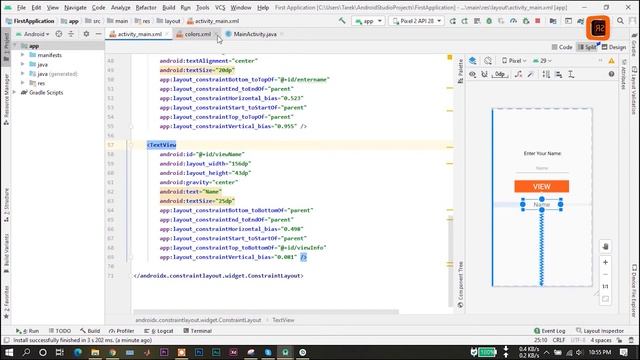Screen dimensions: 640x360
Task: Switch editor to Design view mode
Action: point(614,47)
